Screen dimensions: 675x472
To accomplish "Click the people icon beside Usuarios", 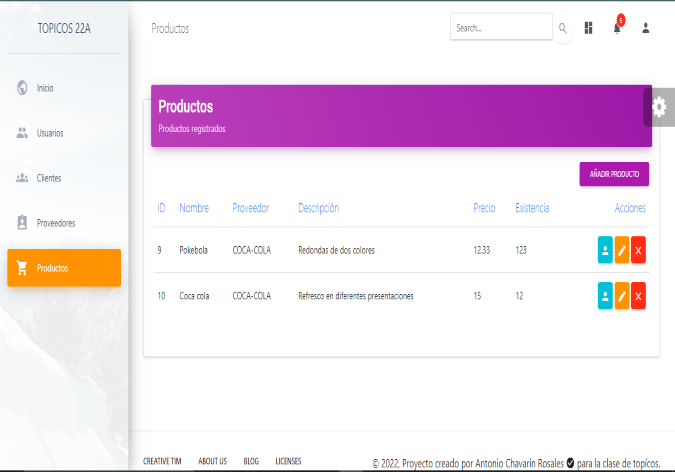I will 22,133.
